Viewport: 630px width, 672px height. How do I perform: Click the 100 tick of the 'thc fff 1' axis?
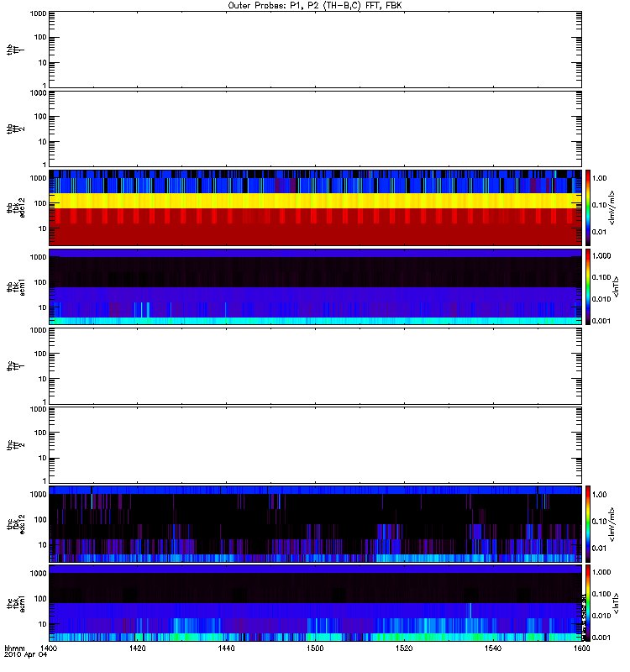39,354
